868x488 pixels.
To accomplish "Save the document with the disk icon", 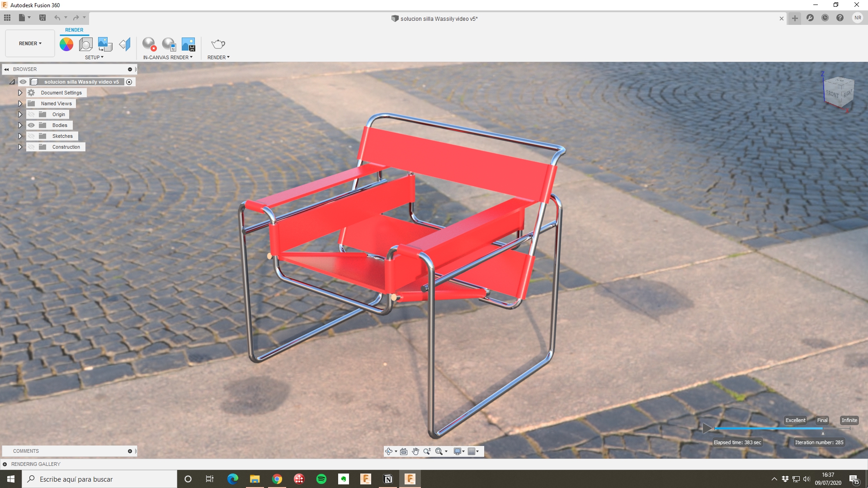I will (x=42, y=18).
